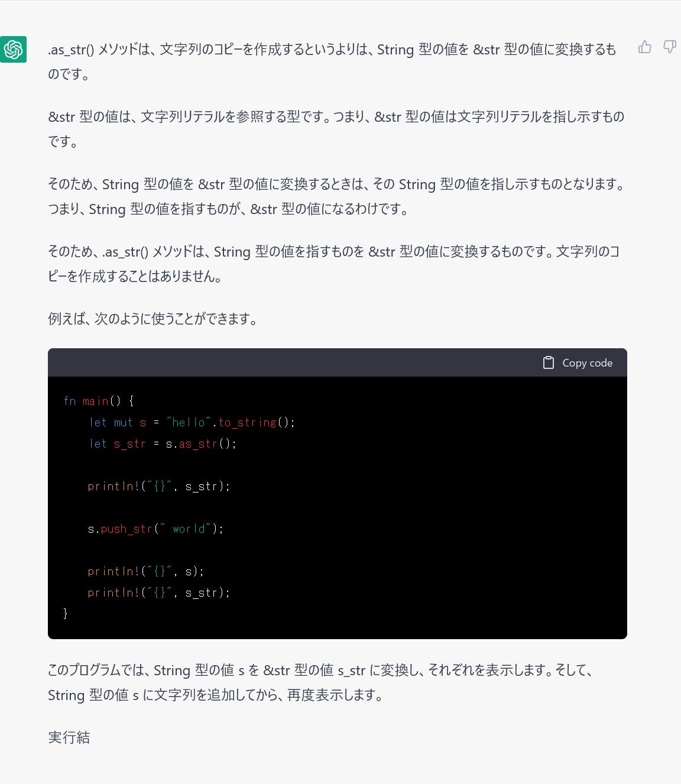This screenshot has height=784, width=681.
Task: Click the paragraph starting '&str 型の値は、文字列リテラル'
Action: tap(336, 129)
